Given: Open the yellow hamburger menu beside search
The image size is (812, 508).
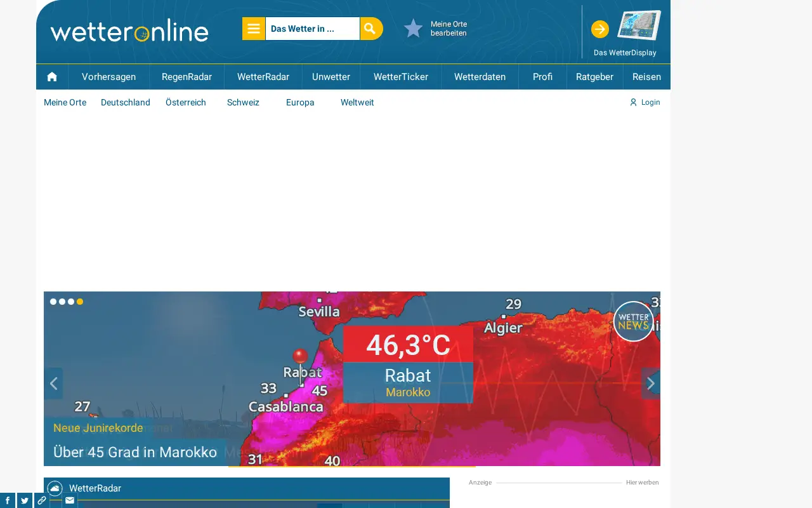Looking at the screenshot, I should (x=254, y=29).
